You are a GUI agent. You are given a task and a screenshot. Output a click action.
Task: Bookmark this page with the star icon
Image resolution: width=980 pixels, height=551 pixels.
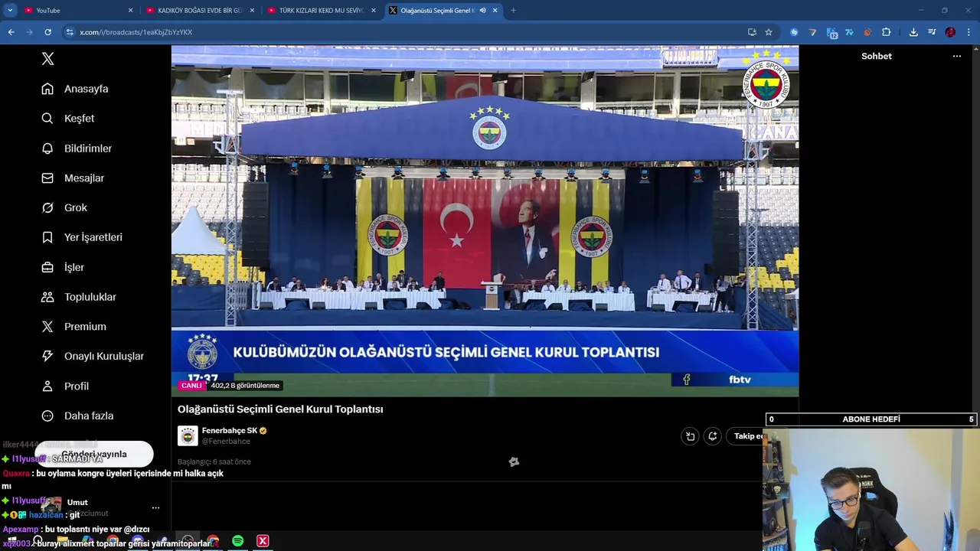point(769,32)
